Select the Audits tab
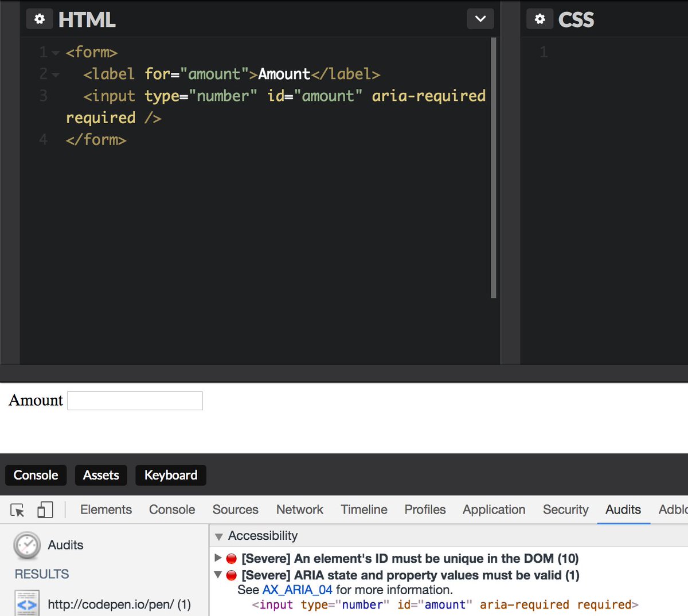 pyautogui.click(x=623, y=509)
